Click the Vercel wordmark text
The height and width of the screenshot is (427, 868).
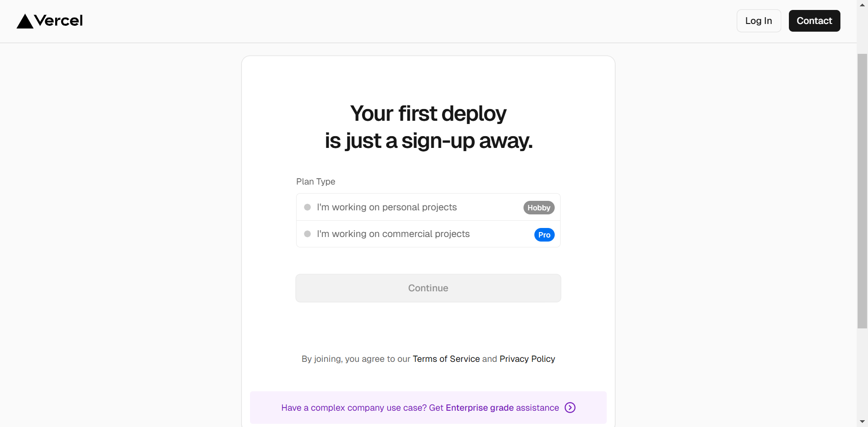point(58,21)
